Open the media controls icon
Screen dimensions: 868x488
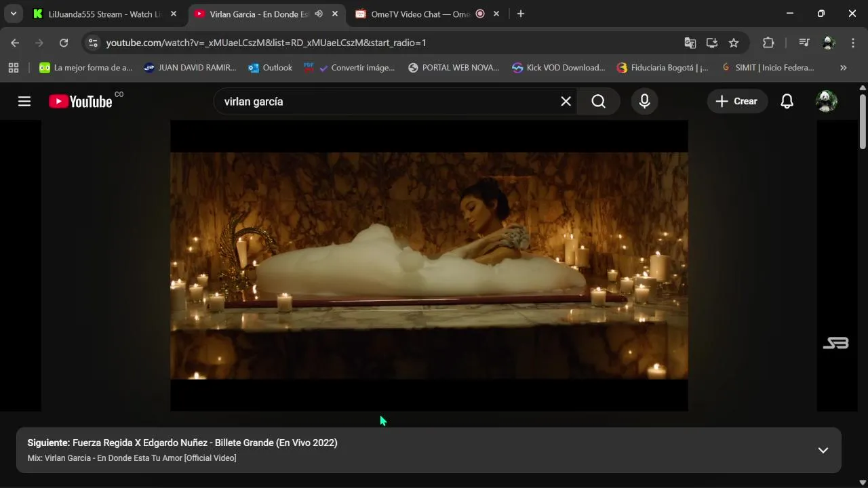click(x=804, y=43)
